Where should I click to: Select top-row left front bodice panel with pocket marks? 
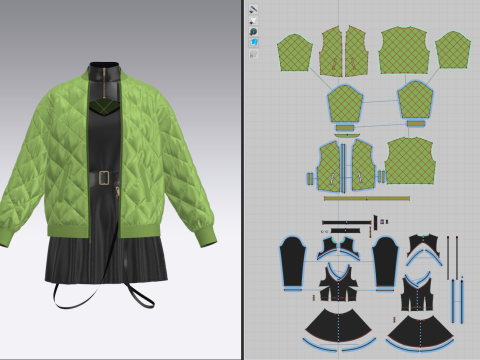coord(331,52)
